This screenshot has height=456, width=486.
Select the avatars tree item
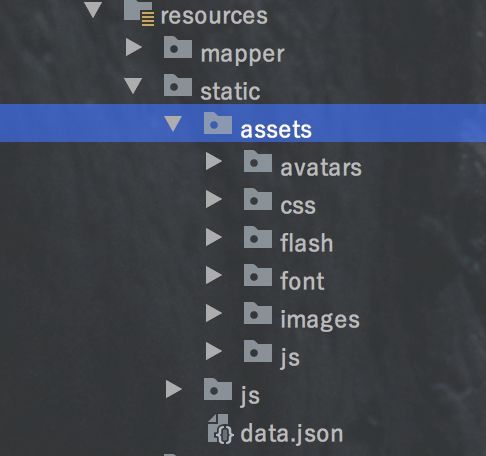321,168
